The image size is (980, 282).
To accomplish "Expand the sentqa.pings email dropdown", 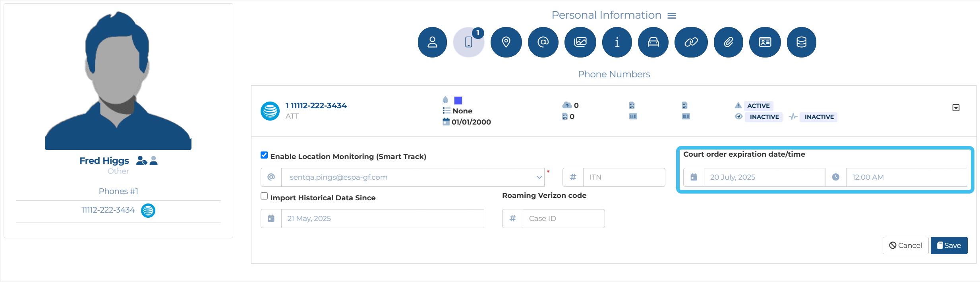I will click(x=539, y=177).
